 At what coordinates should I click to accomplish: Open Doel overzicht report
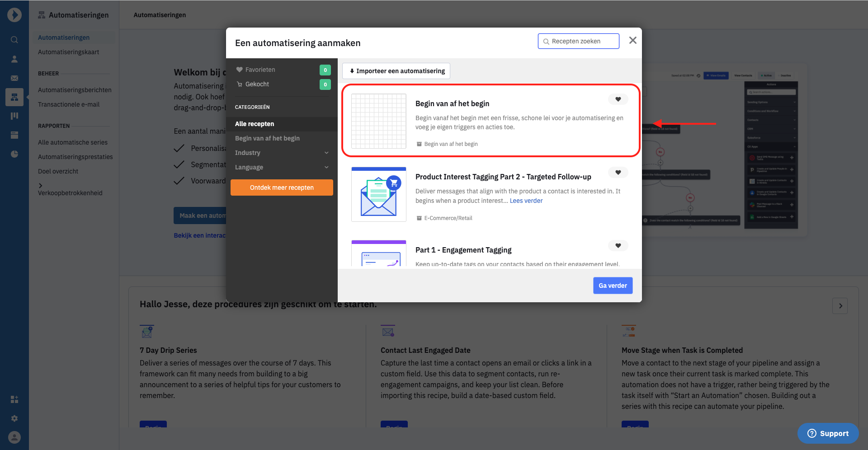coord(58,171)
